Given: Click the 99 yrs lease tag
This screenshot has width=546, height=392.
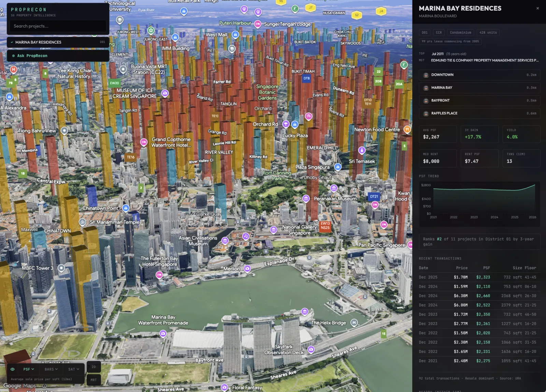Looking at the screenshot, I should coord(450,41).
